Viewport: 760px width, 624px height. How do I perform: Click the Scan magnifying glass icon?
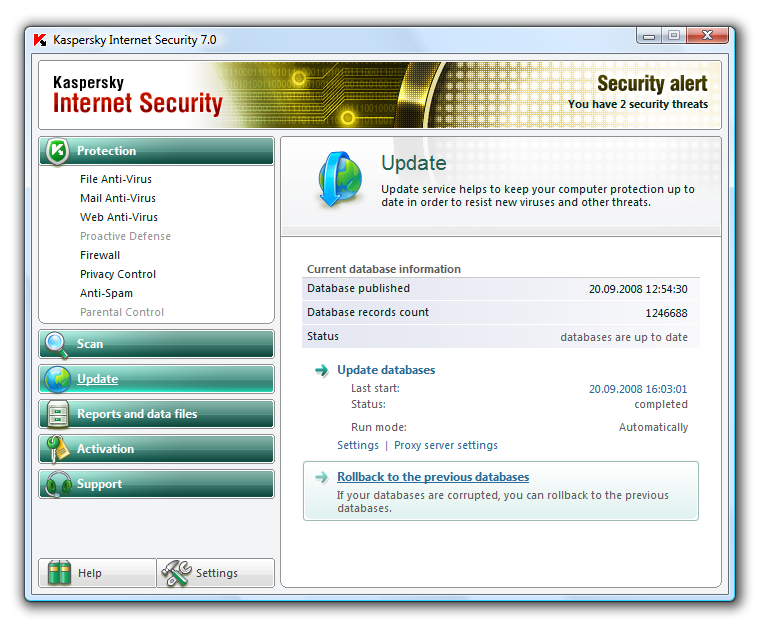tap(57, 344)
